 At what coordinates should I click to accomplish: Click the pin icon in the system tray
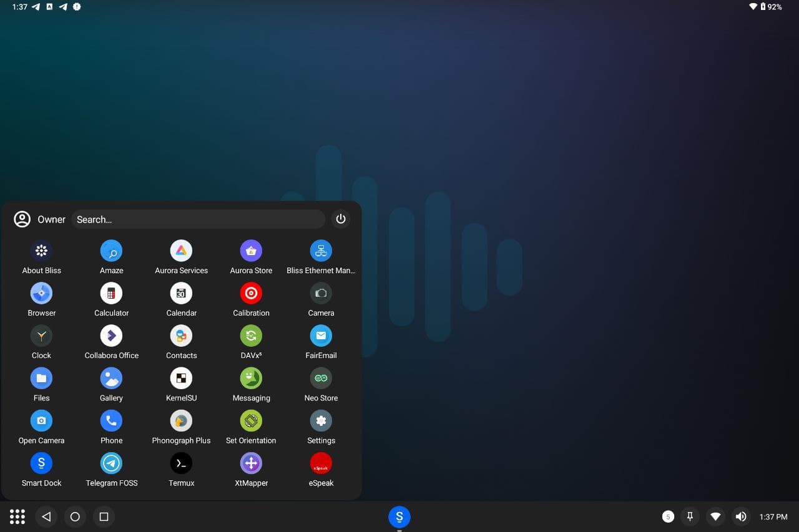tap(690, 516)
